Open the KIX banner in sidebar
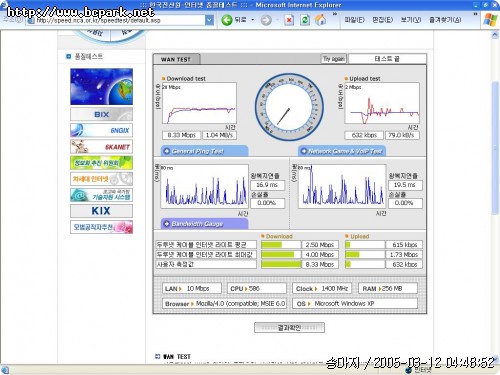Screen dimensions: 500x375 coord(101,211)
